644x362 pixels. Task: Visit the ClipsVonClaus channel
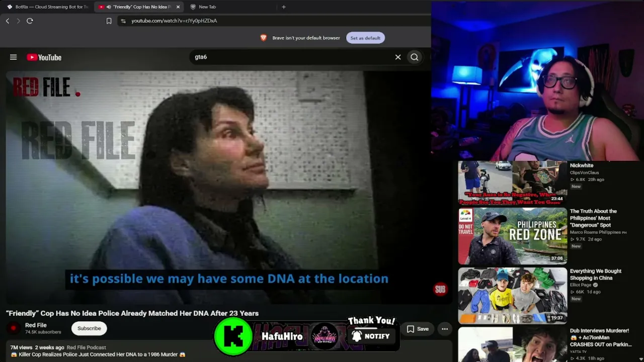584,172
